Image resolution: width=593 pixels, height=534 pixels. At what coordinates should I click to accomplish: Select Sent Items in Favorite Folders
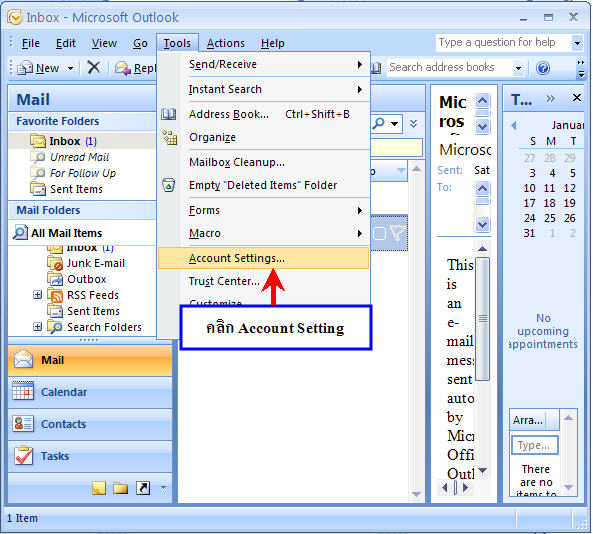pyautogui.click(x=76, y=189)
